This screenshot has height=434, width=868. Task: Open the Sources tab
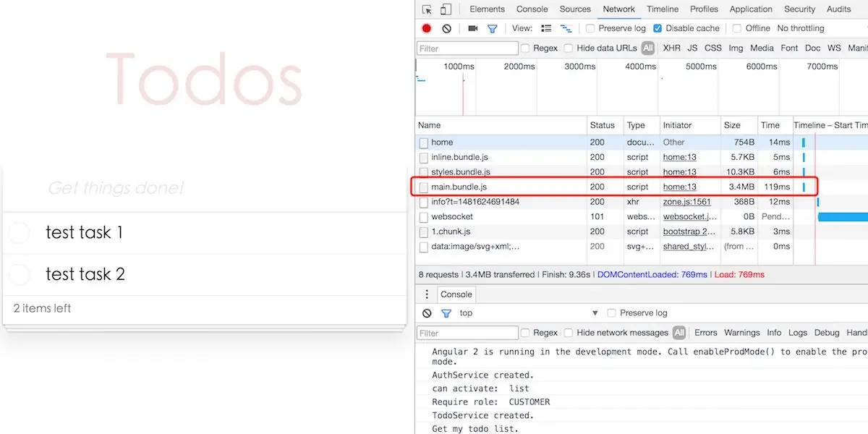tap(575, 9)
